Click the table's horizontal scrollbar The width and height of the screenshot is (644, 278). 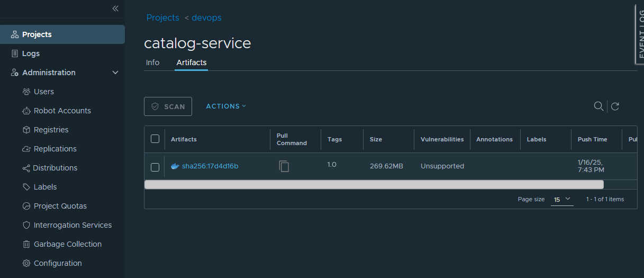click(374, 184)
